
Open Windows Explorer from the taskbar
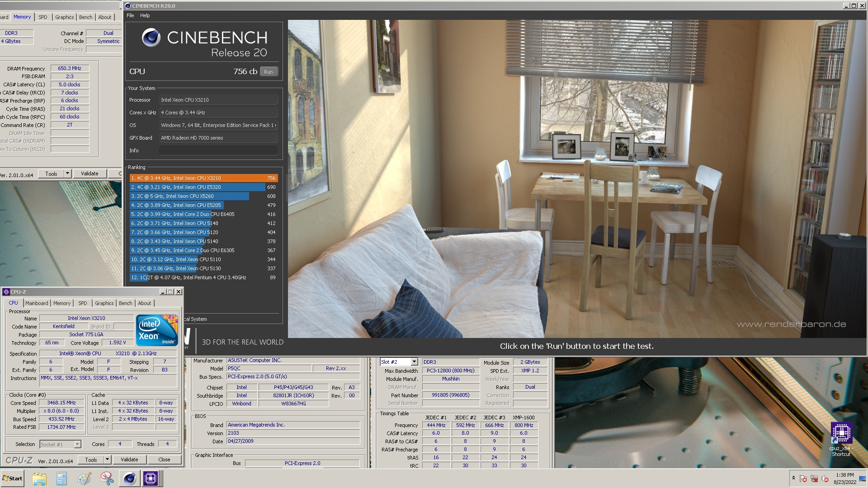coord(39,479)
